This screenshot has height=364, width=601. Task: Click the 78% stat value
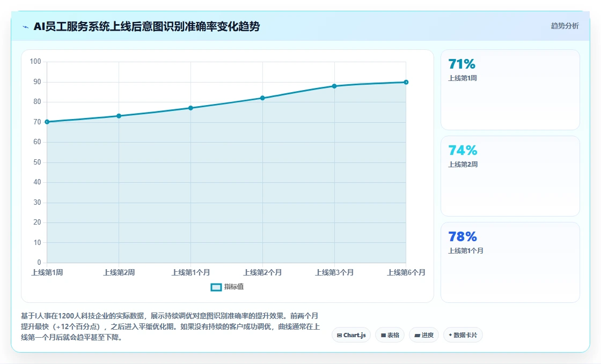click(x=463, y=237)
